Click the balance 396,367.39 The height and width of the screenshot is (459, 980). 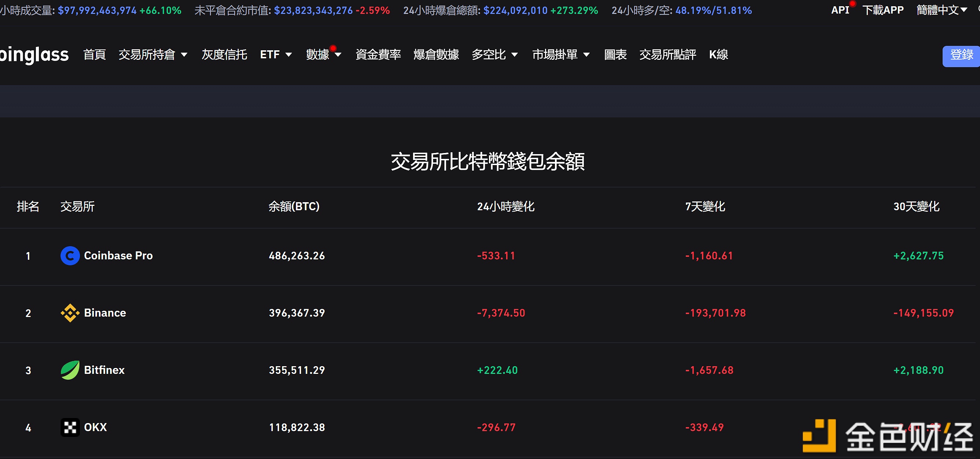point(297,313)
